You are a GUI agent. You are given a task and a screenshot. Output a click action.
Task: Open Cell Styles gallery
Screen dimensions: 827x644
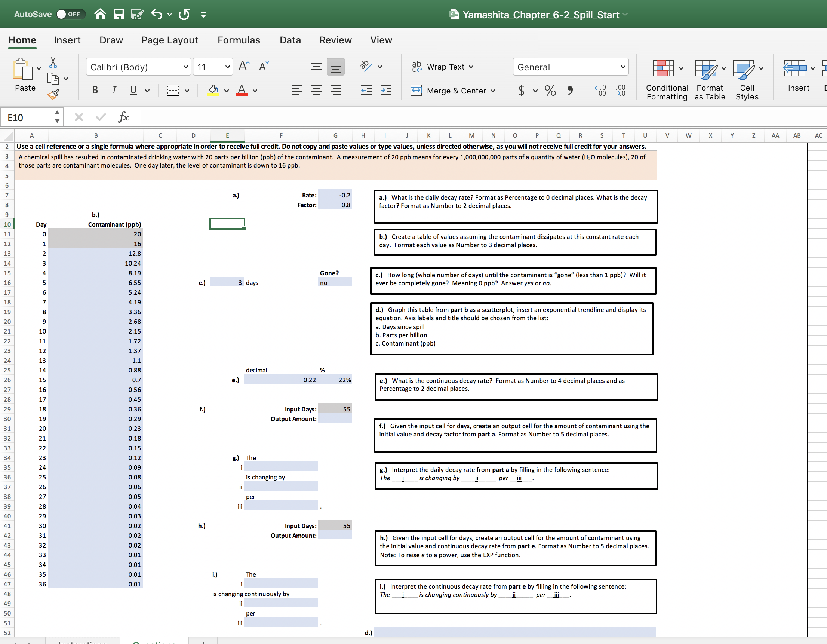[747, 80]
